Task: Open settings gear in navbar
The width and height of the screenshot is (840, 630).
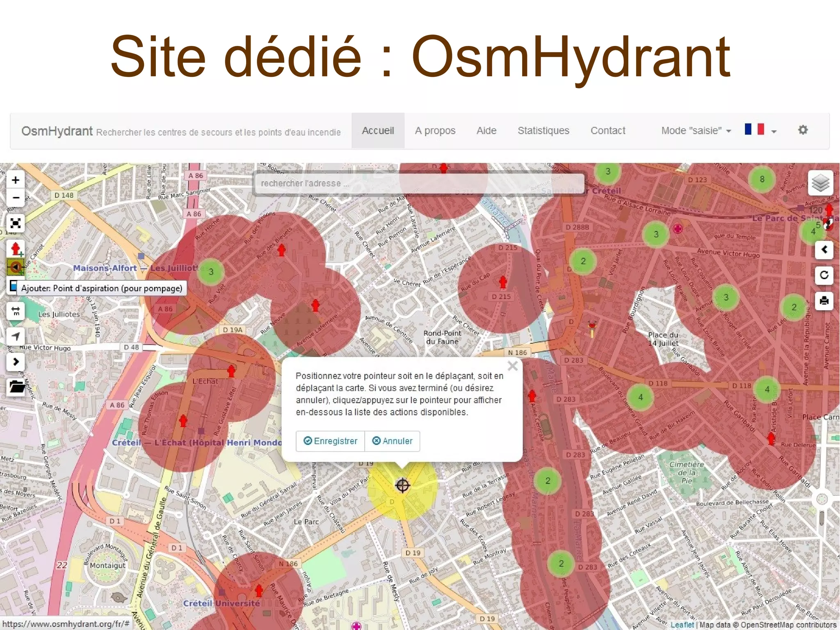Action: pos(803,130)
